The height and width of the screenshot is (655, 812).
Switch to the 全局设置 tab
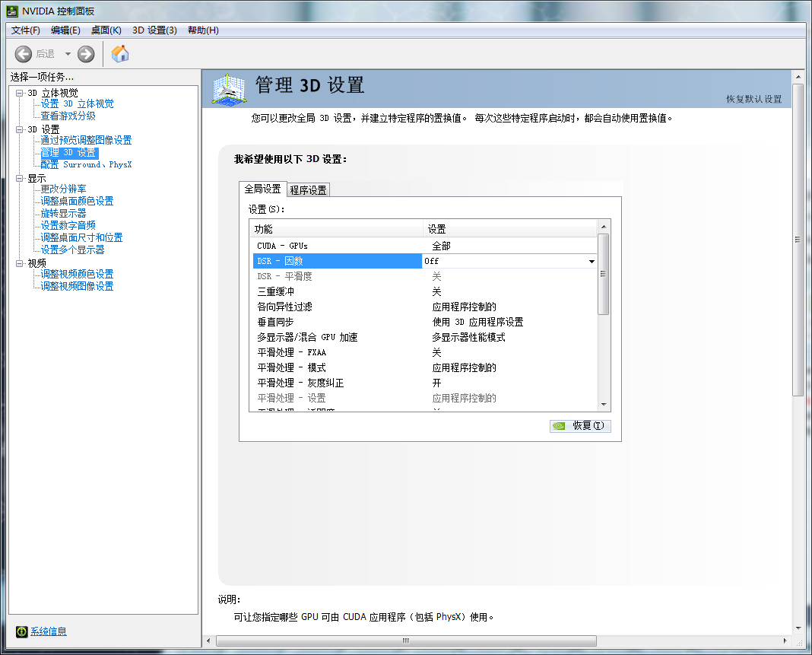point(262,189)
